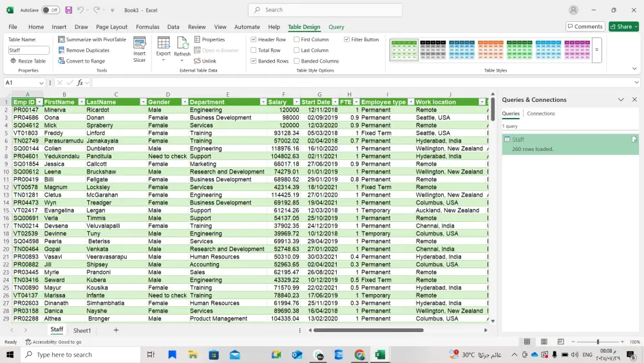This screenshot has height=363, width=644.
Task: Switch to the Connections tab
Action: pos(541,113)
